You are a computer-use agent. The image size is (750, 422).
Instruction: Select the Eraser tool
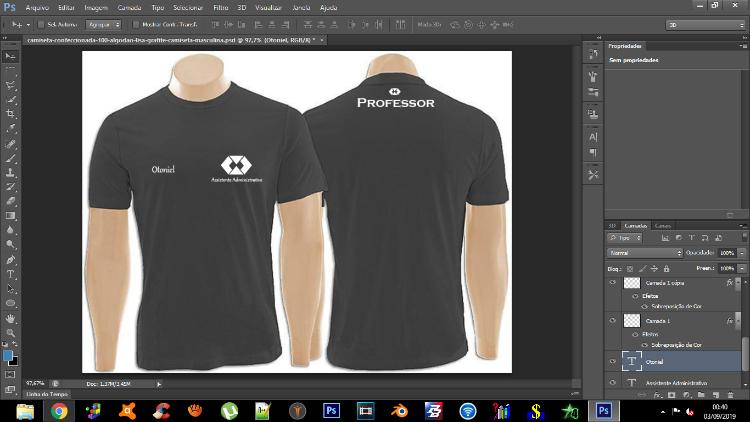11,201
